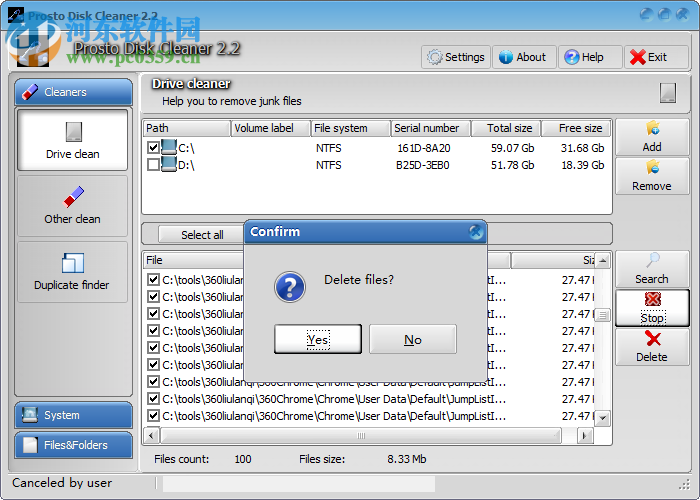Click the file list scroll up arrow
700x500 pixels.
click(x=602, y=260)
